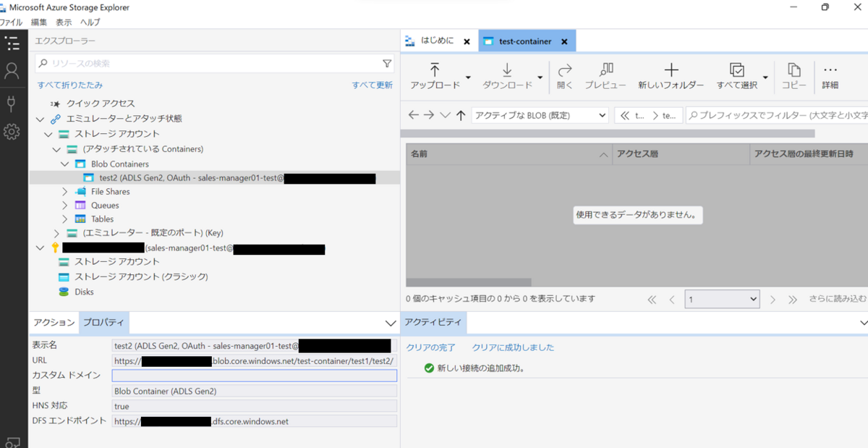Jump to first page double-left arrow

(652, 299)
